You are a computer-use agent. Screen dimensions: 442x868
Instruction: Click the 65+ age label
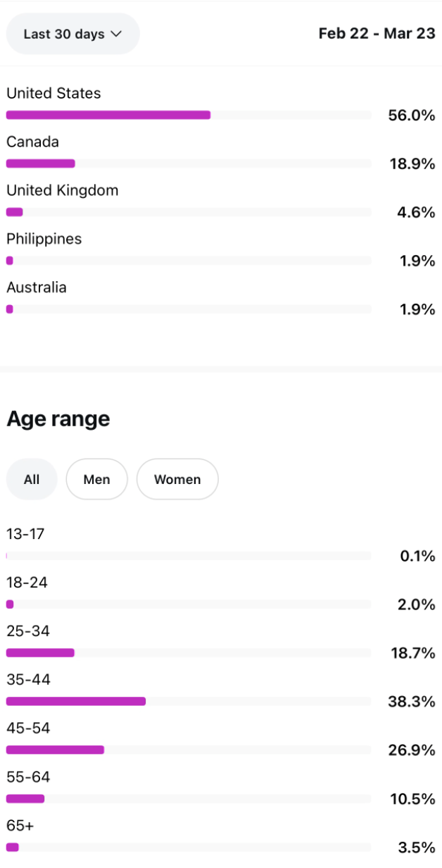tap(20, 826)
